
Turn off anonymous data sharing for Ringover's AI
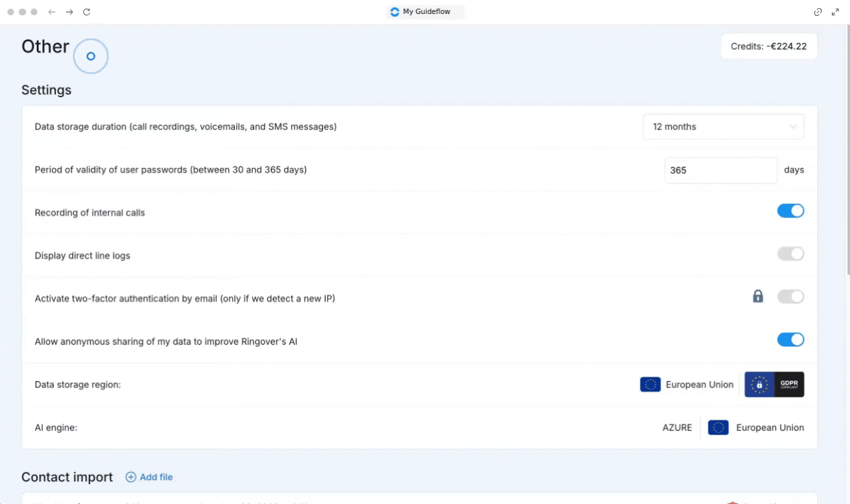click(x=790, y=340)
